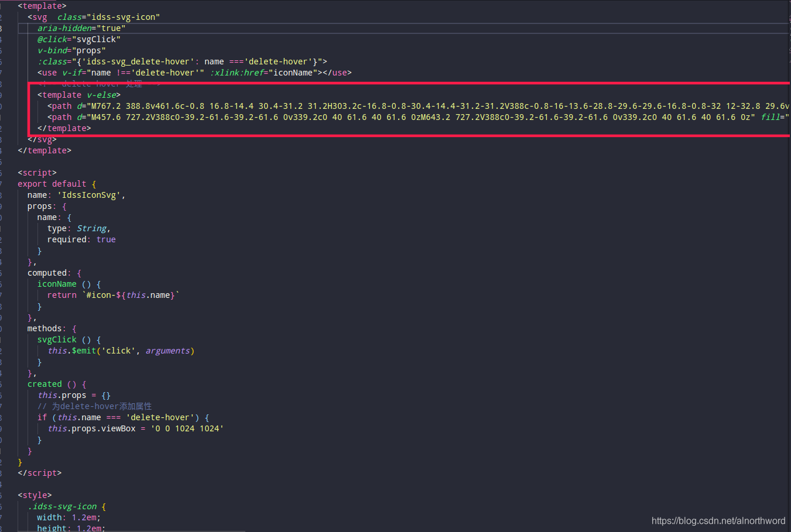Viewport: 791px width, 532px height.
Task: Click the 'width: 1.2em;' line
Action: coord(69,517)
